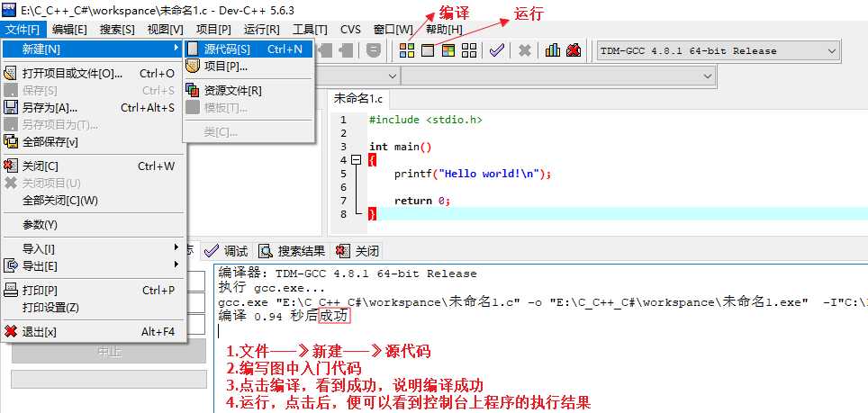Click the Compile & Run toolbar icon

click(448, 50)
